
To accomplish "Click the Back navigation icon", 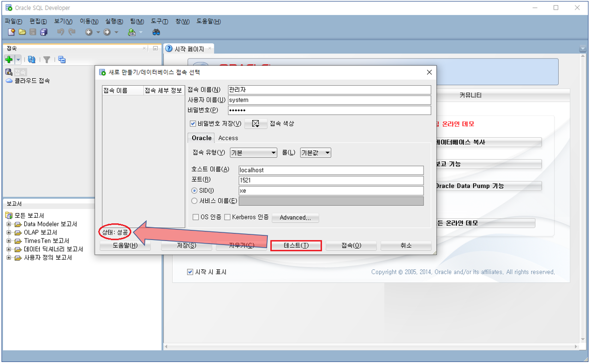I will coord(88,32).
